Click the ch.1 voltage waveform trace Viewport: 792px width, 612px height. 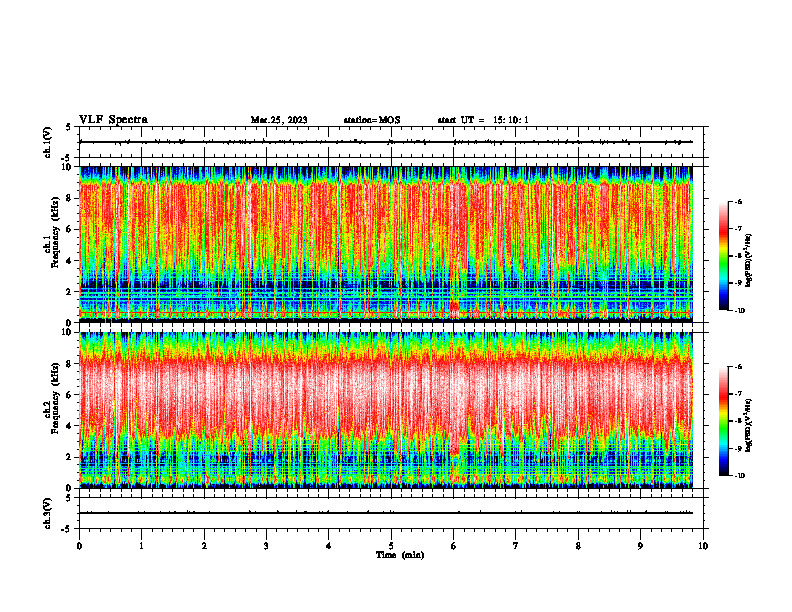coord(386,142)
